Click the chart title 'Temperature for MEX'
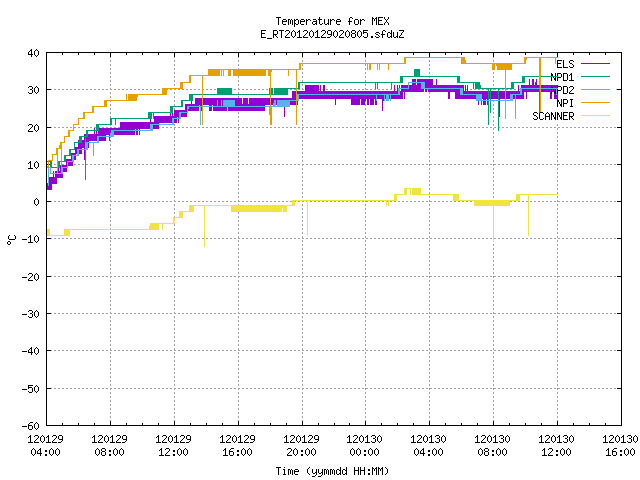The image size is (640, 480). point(332,21)
